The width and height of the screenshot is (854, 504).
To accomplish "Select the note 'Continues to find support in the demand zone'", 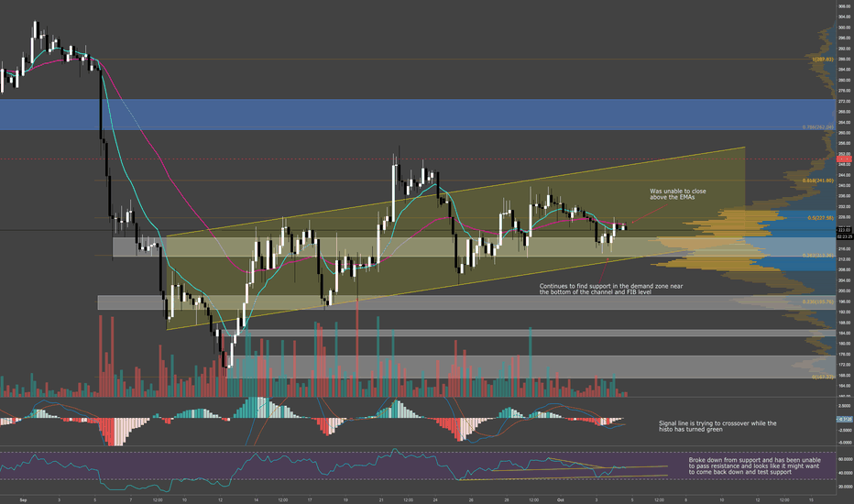I will tap(611, 289).
